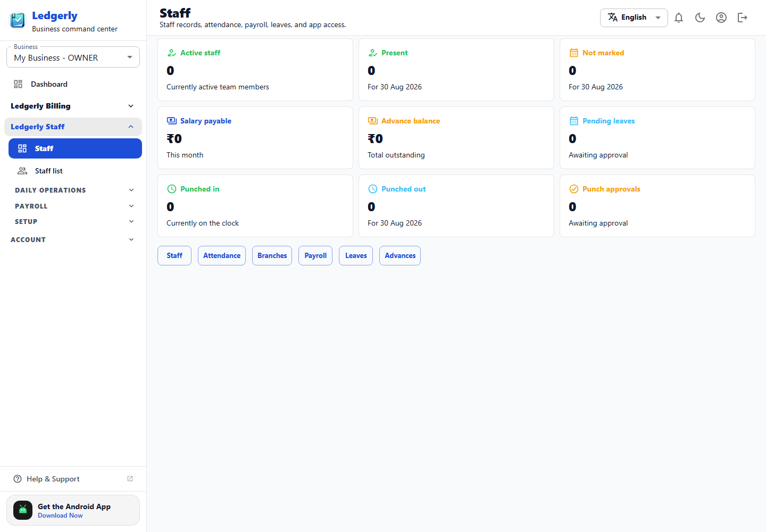Click the Present card title
The height and width of the screenshot is (532, 766).
(x=395, y=53)
